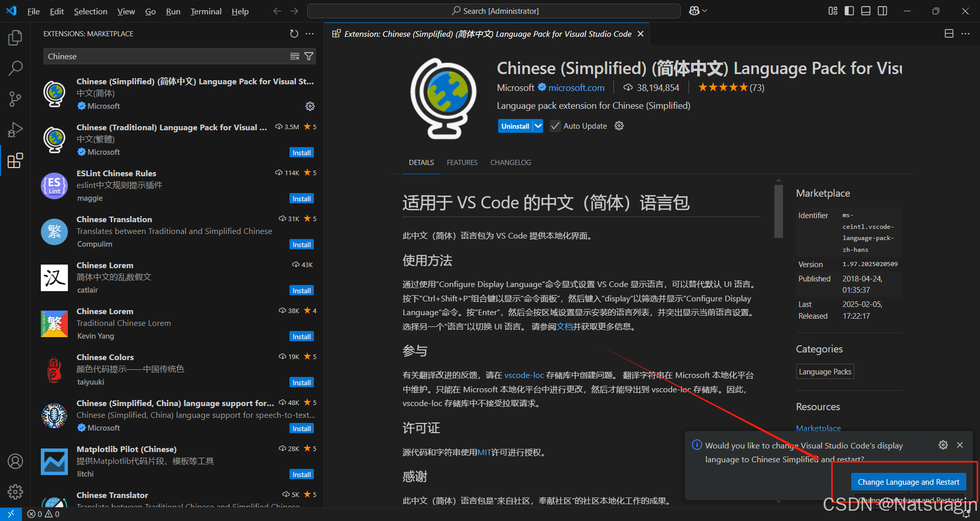
Task: Refresh the extensions marketplace list
Action: (x=294, y=34)
